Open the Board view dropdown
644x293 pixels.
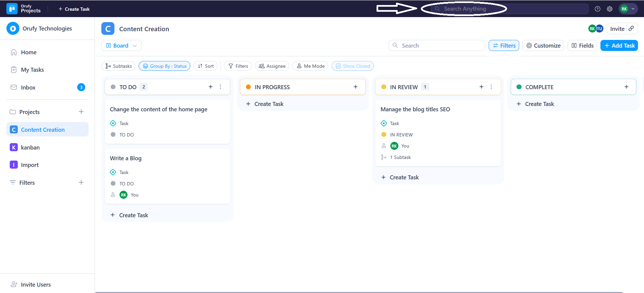[x=121, y=46]
